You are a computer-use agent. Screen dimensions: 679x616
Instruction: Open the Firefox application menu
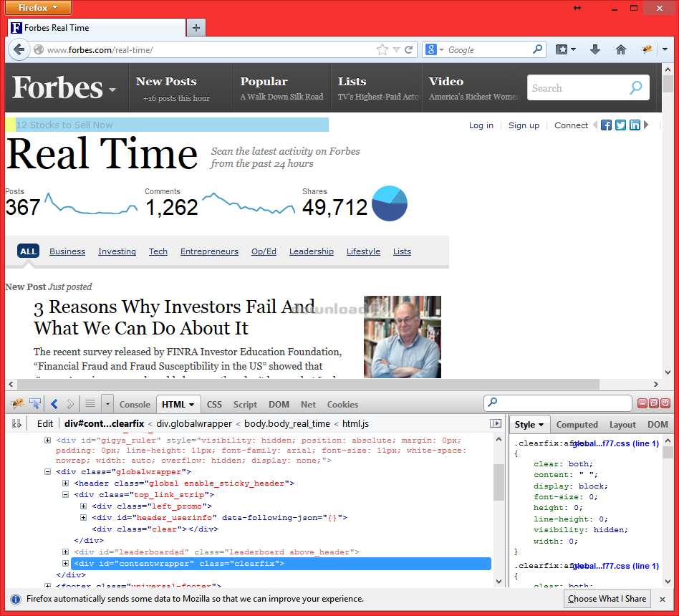click(x=38, y=7)
